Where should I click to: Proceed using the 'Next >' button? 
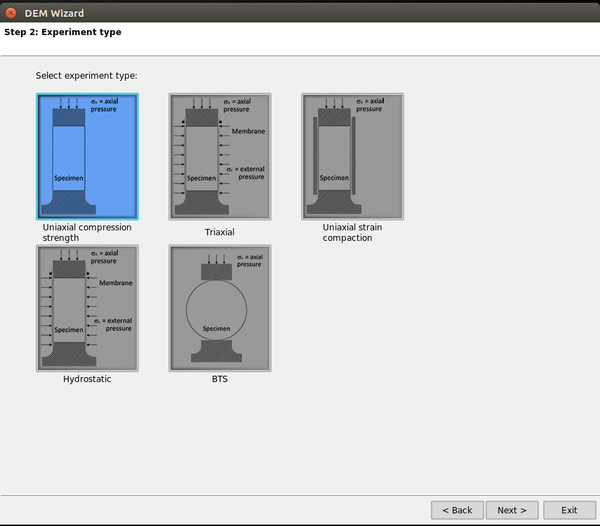tap(512, 510)
